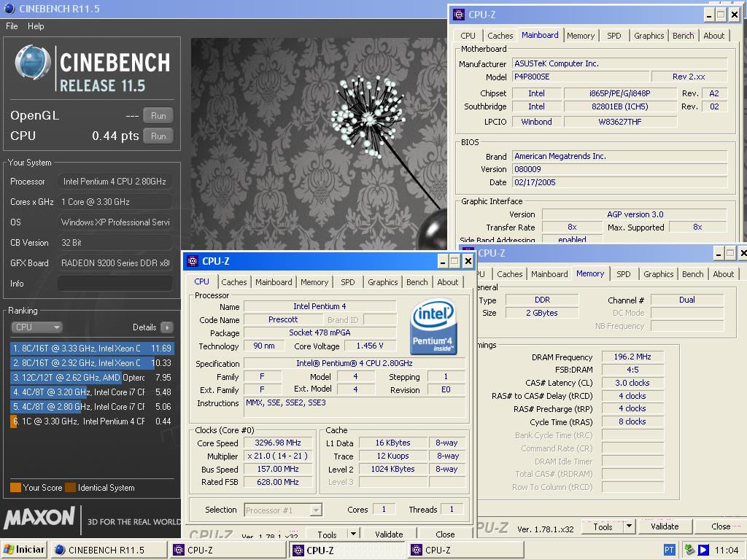Open Caches tab in Memory CPU-Z window

point(510,274)
